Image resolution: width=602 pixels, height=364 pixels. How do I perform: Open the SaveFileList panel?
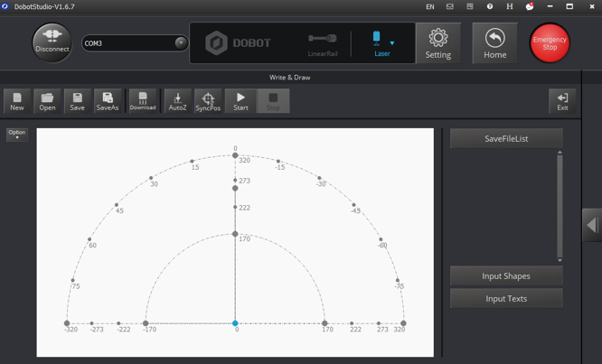point(506,138)
